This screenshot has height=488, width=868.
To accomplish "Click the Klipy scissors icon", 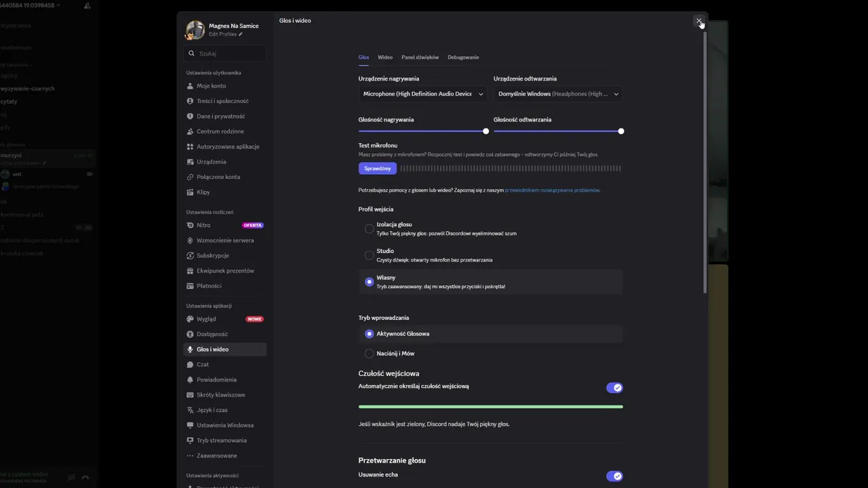I will 191,192.
